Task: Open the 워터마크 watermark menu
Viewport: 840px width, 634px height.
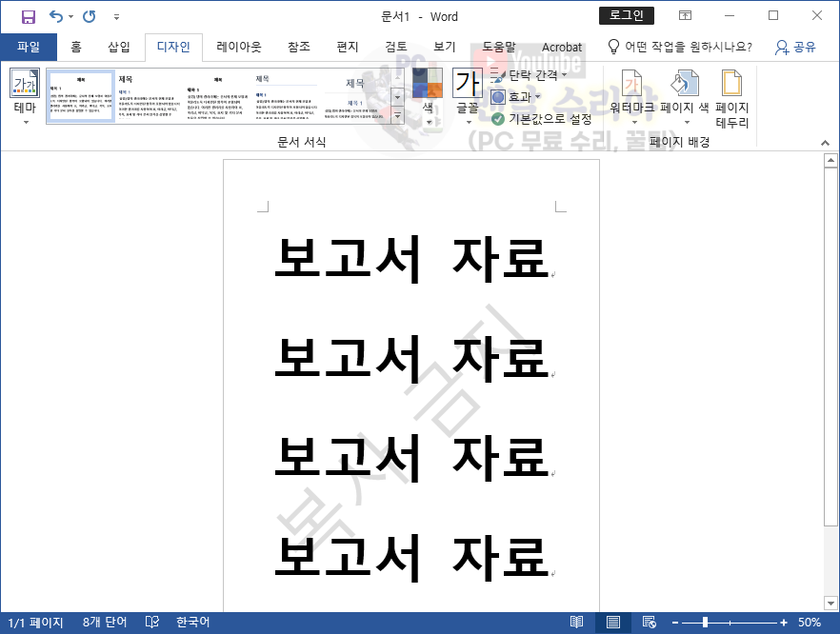Action: click(632, 97)
